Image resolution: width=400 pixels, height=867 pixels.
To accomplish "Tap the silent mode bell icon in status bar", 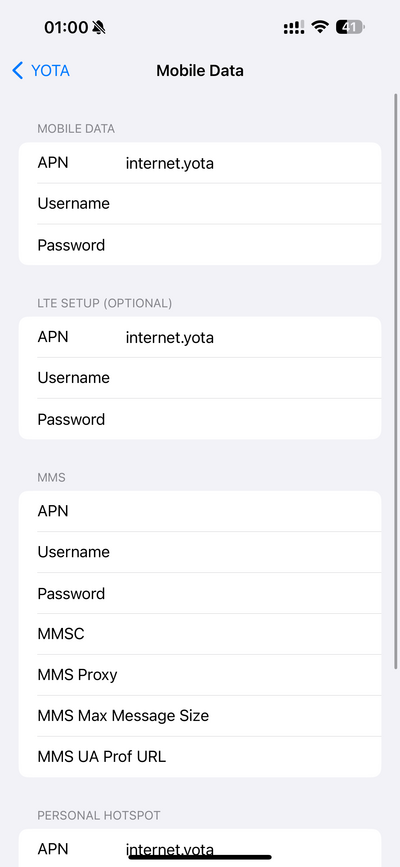I will click(99, 27).
